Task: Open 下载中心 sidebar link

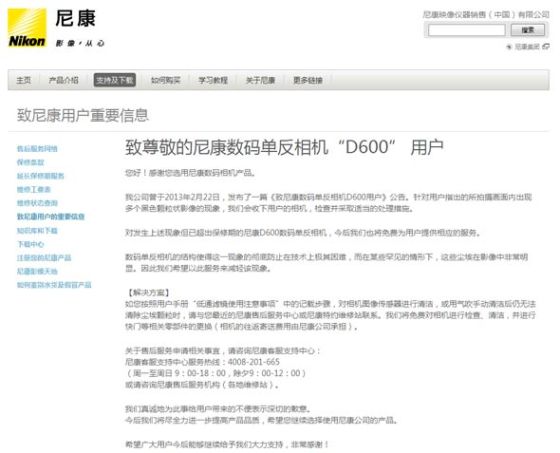Action: tap(30, 244)
